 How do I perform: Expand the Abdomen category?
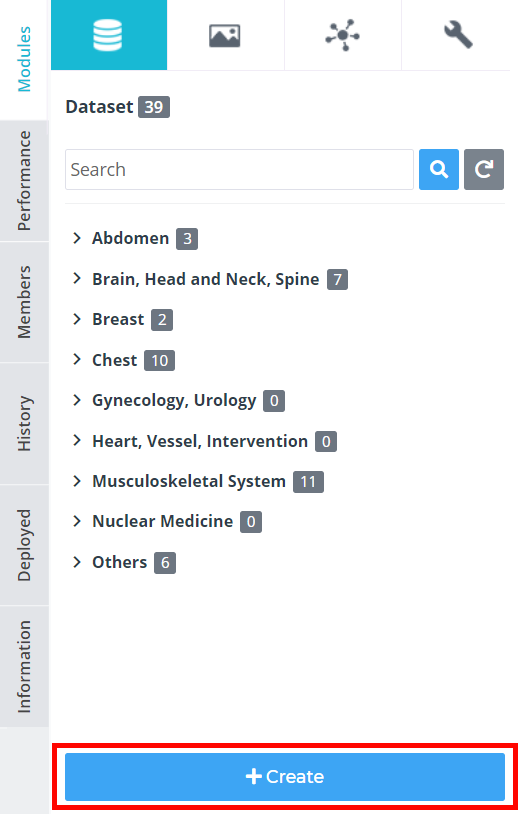tap(77, 238)
